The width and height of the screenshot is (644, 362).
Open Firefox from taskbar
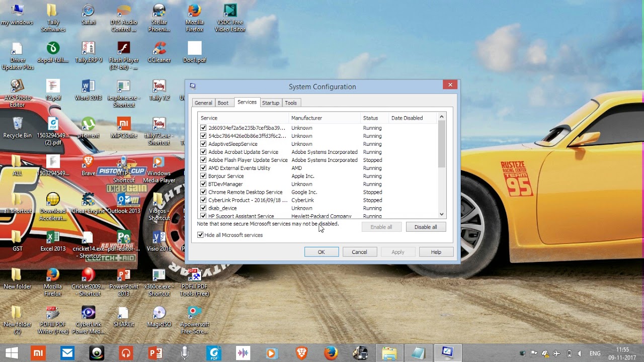click(331, 353)
